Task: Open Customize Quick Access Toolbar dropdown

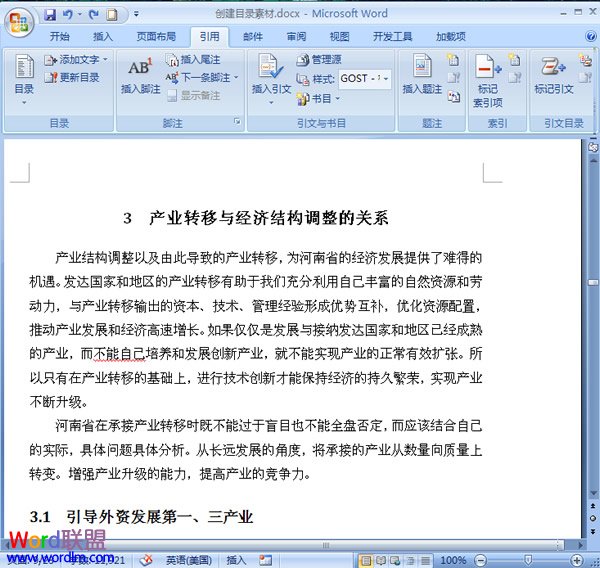Action: [x=136, y=15]
